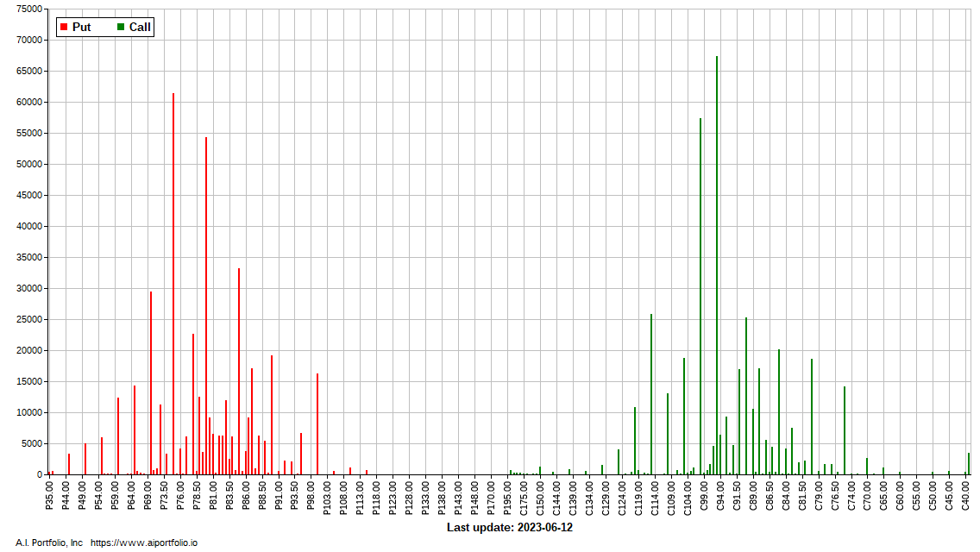Viewport: 980px width, 552px height.
Task: Click the P59.00 x-axis label
Action: pyautogui.click(x=115, y=496)
